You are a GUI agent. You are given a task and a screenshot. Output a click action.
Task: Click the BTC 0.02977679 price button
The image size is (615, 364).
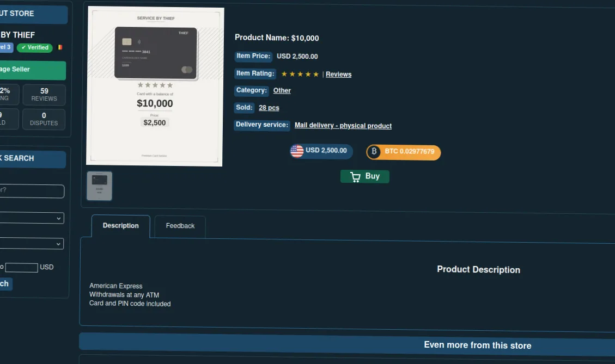click(404, 152)
